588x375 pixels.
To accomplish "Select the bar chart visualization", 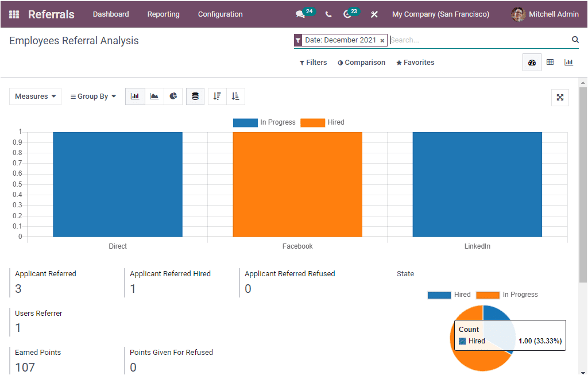I will tap(135, 96).
